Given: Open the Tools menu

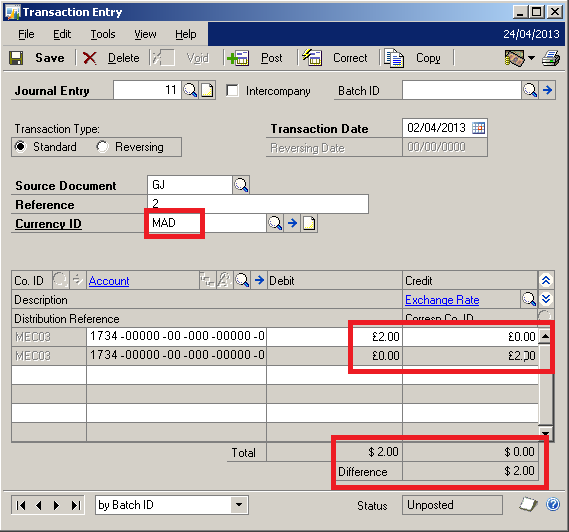Looking at the screenshot, I should [103, 34].
